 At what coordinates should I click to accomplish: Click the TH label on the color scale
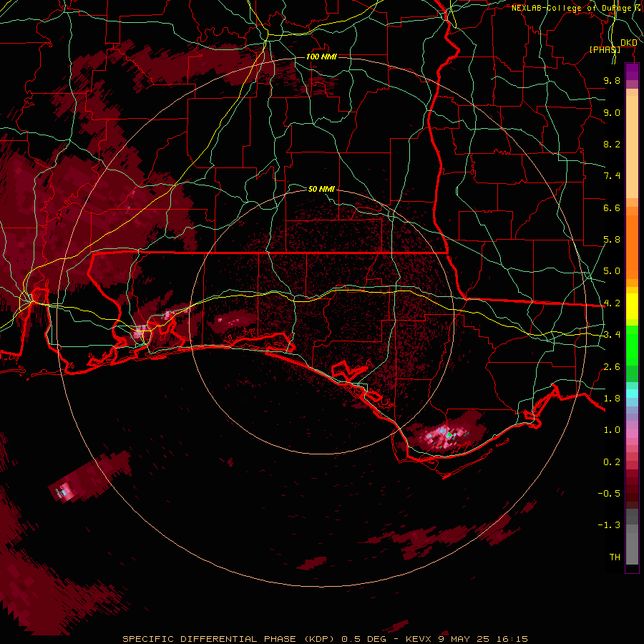pos(615,557)
